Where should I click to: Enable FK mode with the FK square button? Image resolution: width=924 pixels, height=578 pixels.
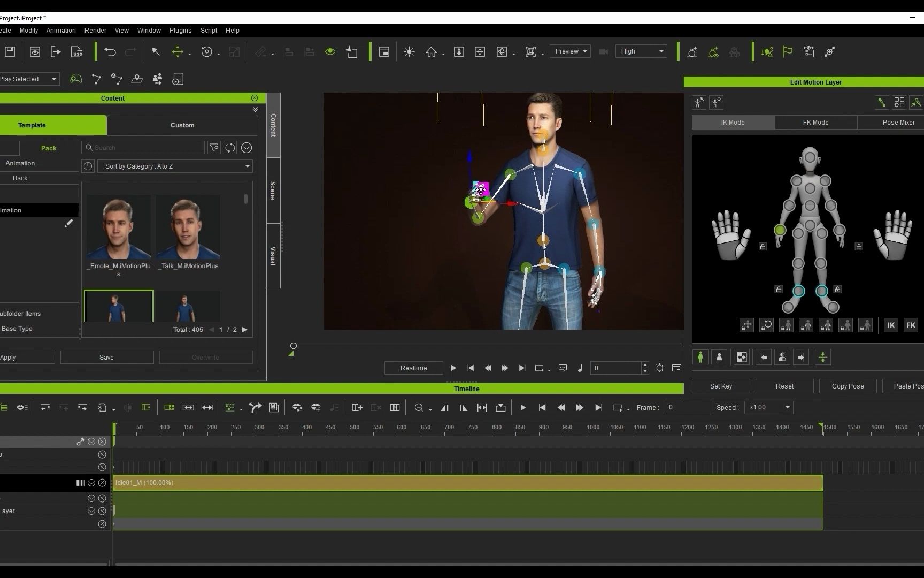click(911, 325)
